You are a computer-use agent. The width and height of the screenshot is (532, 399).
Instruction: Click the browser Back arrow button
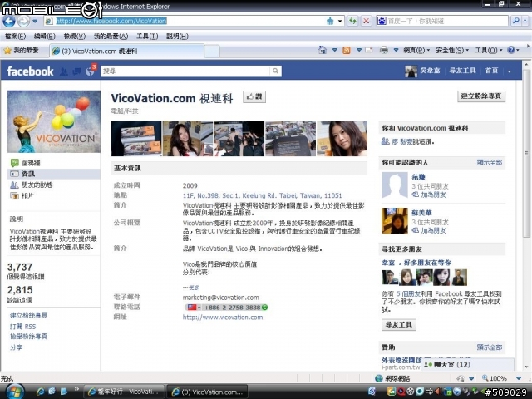[9, 22]
